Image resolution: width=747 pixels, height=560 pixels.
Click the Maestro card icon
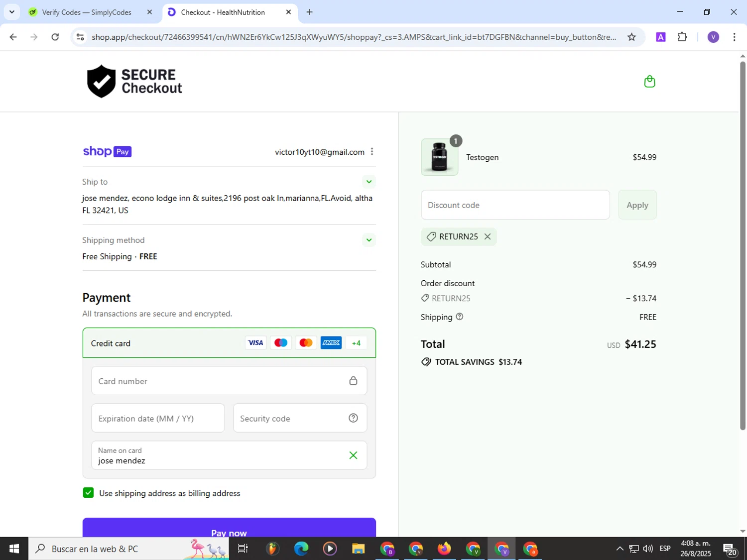[x=281, y=342]
